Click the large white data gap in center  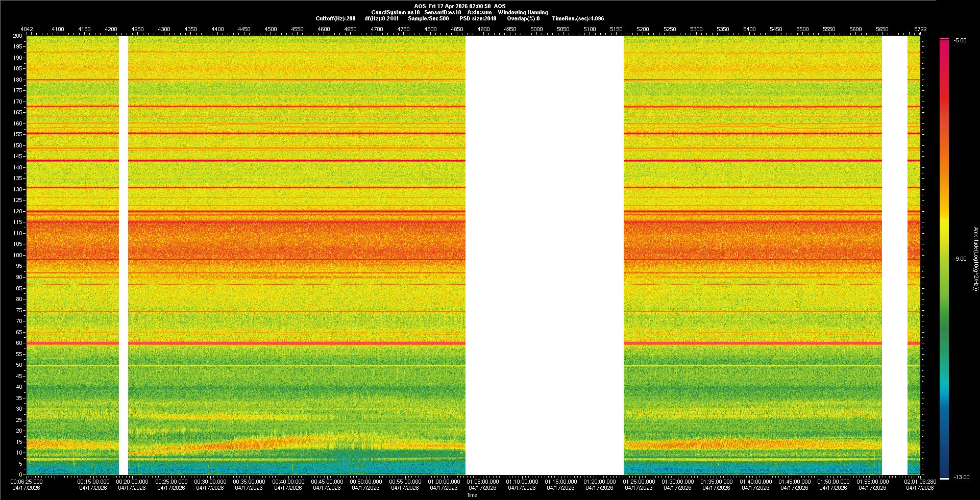[x=544, y=255]
